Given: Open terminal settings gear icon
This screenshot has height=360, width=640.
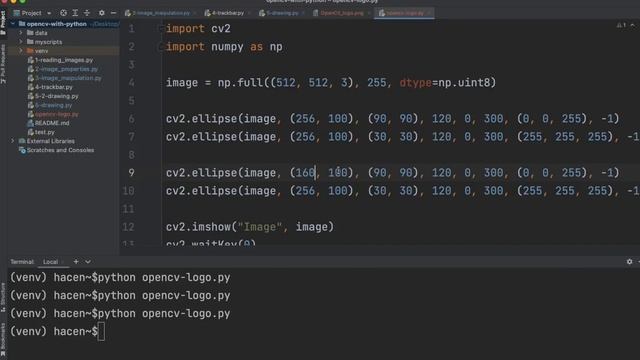Looking at the screenshot, I should [629, 262].
